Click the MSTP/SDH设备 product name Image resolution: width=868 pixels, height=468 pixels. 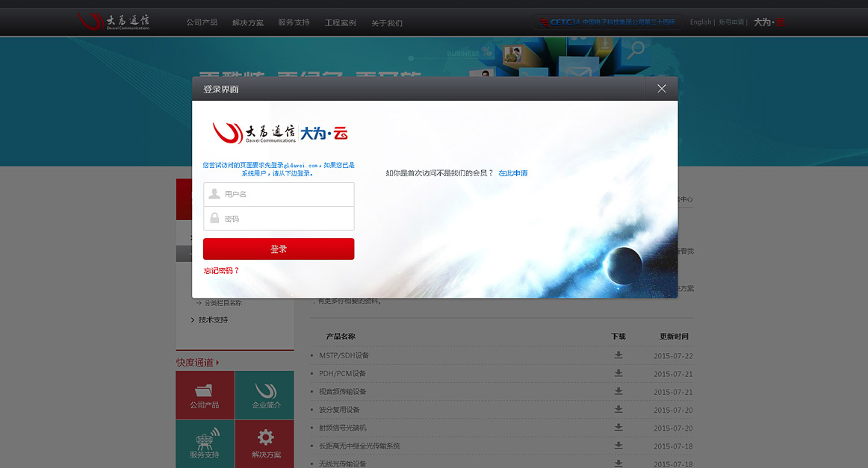[x=344, y=356]
